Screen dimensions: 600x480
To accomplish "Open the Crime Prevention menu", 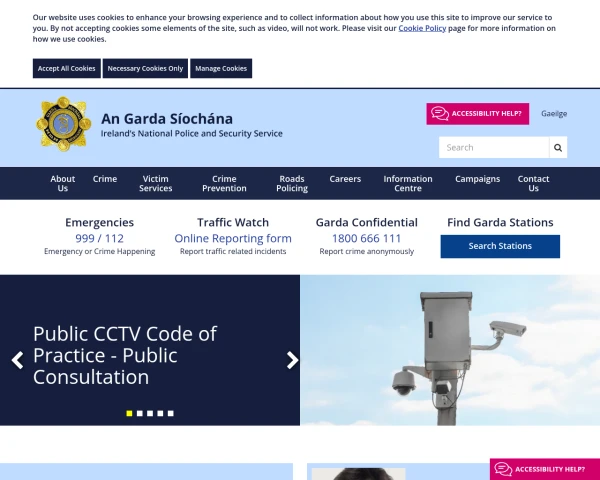I will coord(224,183).
